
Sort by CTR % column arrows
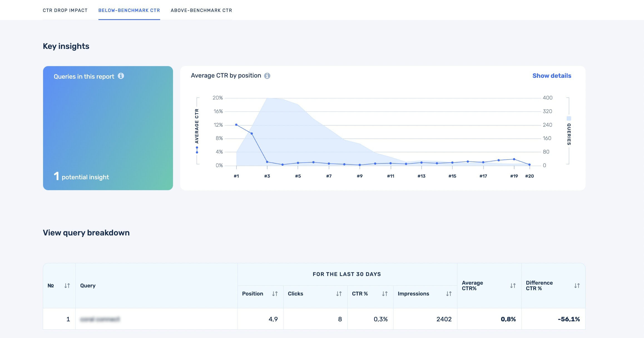(x=385, y=294)
